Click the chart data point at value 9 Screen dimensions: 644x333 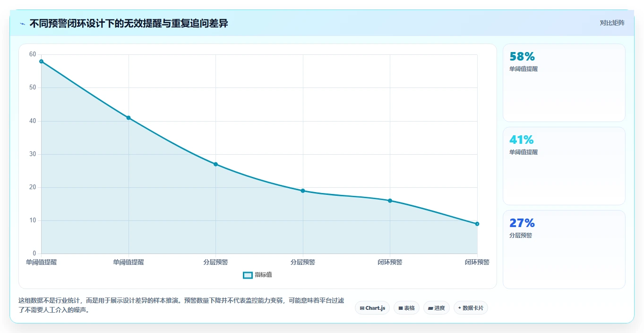(x=477, y=224)
